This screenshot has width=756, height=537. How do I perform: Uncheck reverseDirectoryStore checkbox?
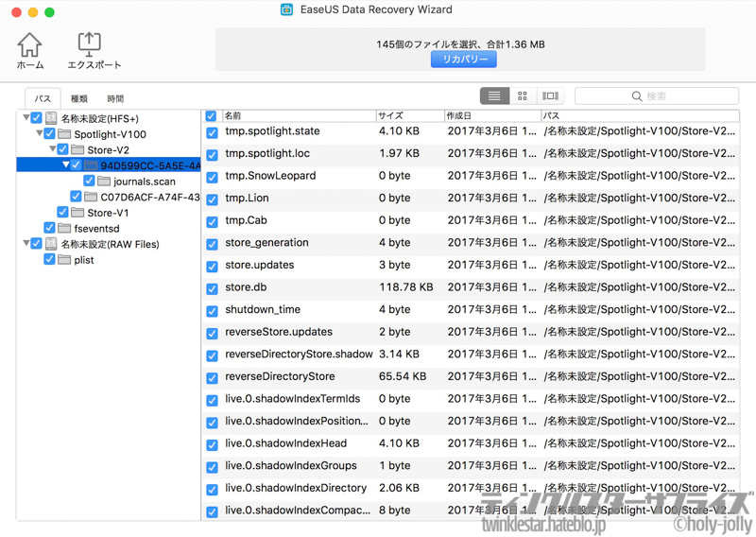212,378
